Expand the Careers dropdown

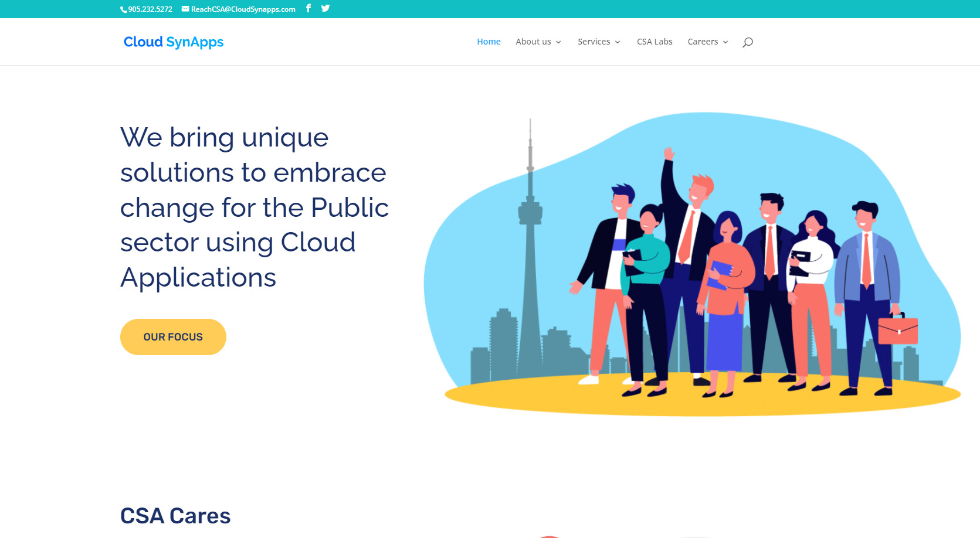(725, 42)
